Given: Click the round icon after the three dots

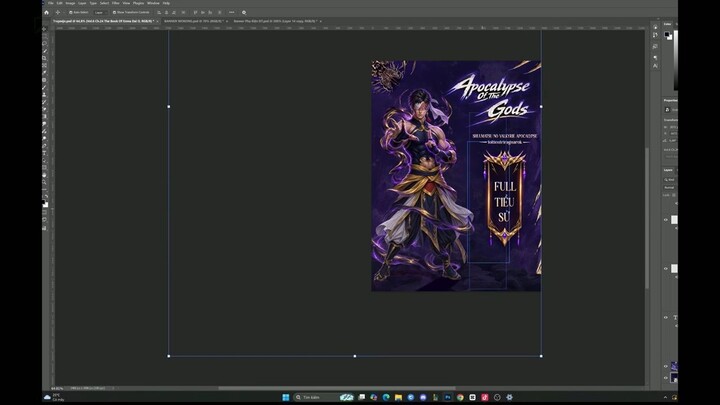Looking at the screenshot, I should click(x=244, y=12).
